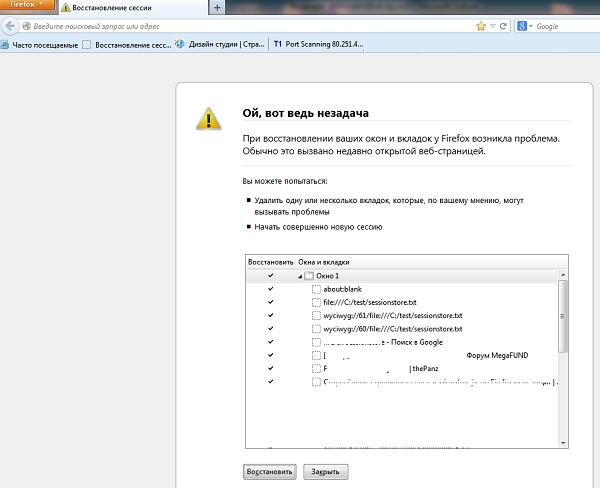The image size is (600, 488).
Task: Uncheck restore for file:///C:/test/sessionstore.txt
Action: (x=271, y=302)
